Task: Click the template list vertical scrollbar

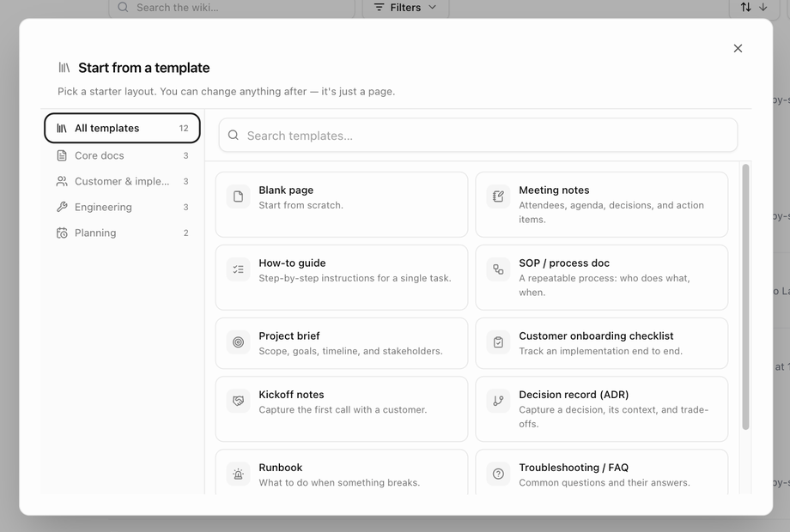Action: coord(745,297)
